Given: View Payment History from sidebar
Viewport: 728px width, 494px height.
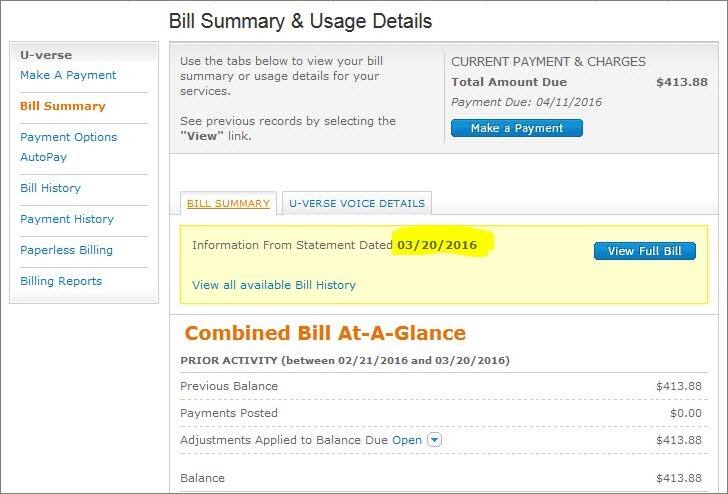Looking at the screenshot, I should (67, 219).
